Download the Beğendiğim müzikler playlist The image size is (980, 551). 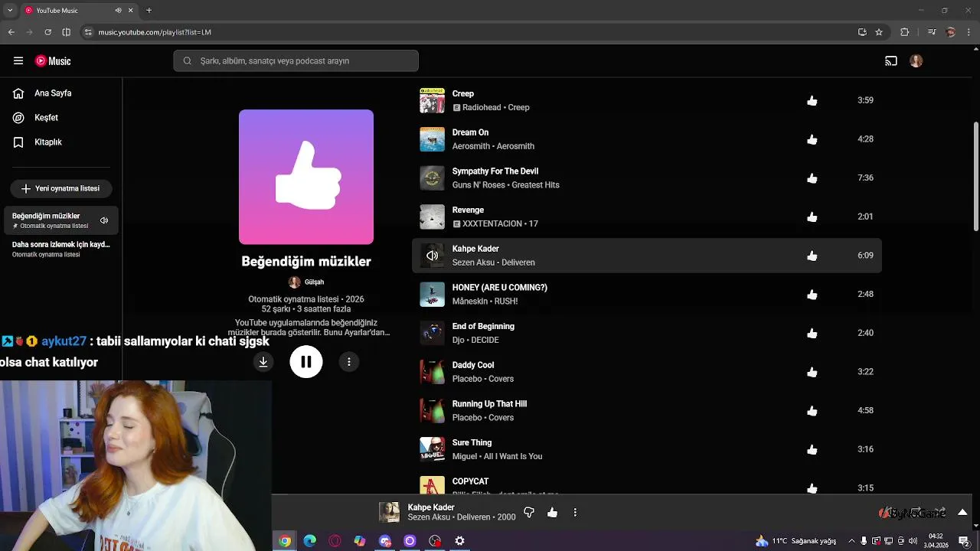263,362
